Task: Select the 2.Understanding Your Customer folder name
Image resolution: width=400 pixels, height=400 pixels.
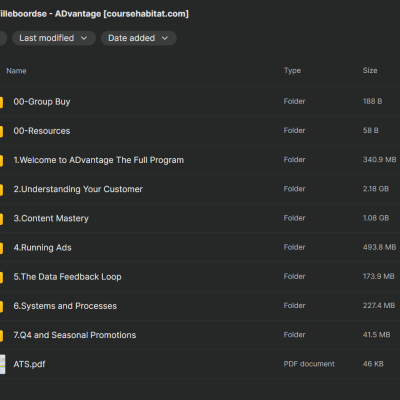Action: click(x=78, y=189)
